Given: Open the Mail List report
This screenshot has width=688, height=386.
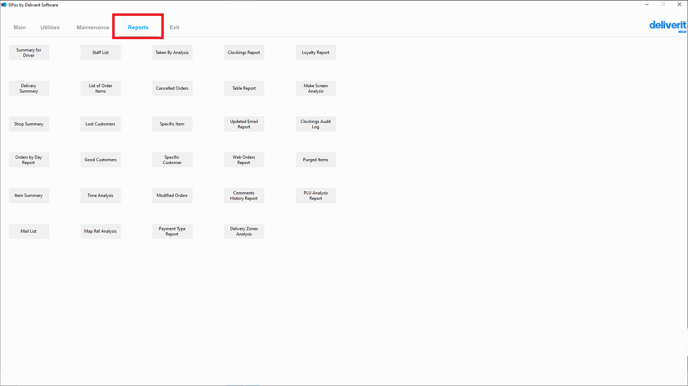Looking at the screenshot, I should pos(29,231).
